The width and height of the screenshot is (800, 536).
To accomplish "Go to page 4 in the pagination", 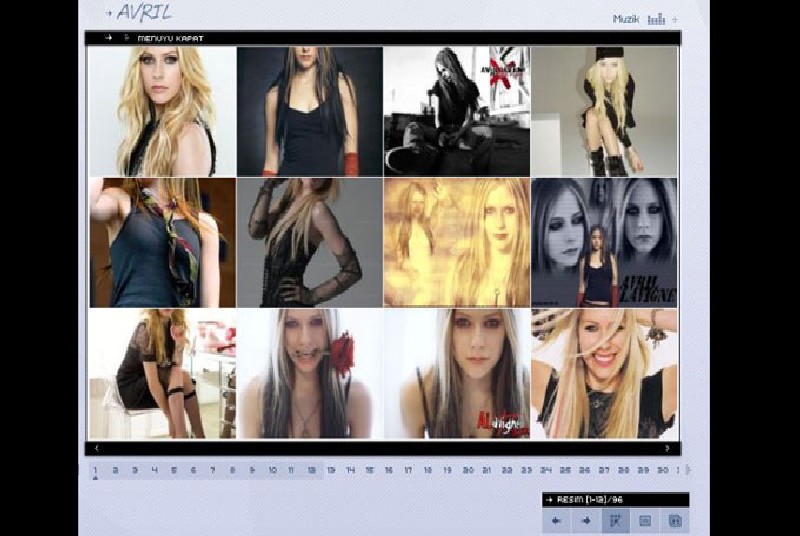I will coord(155,470).
